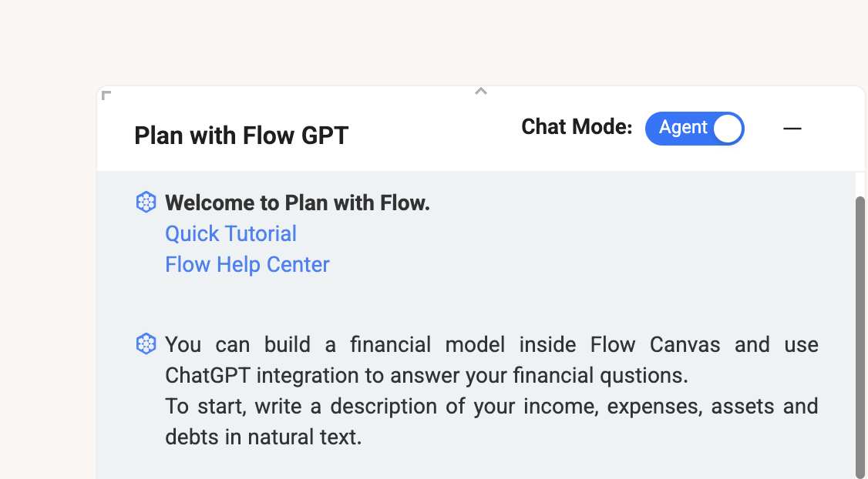
Task: Click the 'To start, write a description' paragraph
Action: [x=492, y=422]
